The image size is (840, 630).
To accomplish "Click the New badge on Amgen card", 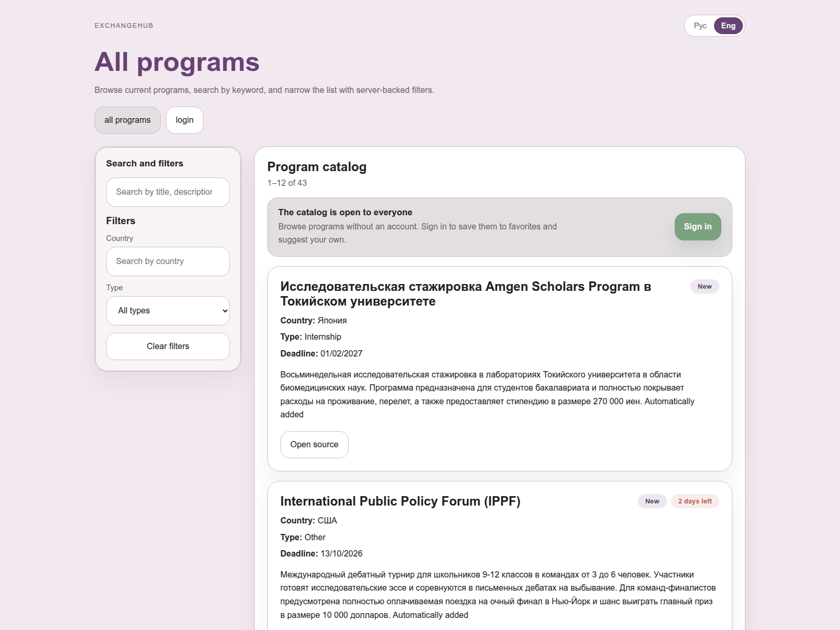I will point(705,287).
